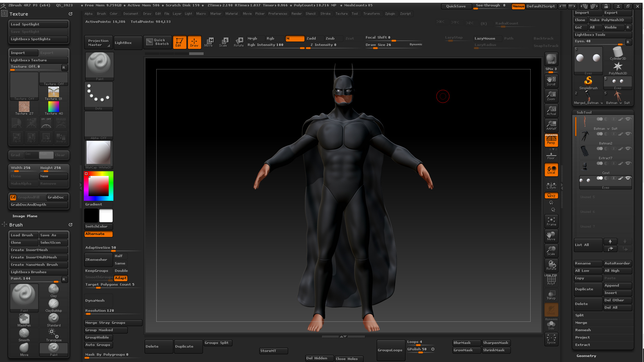Click the Make PolyMesh3D button
The height and width of the screenshot is (362, 644).
610,20
